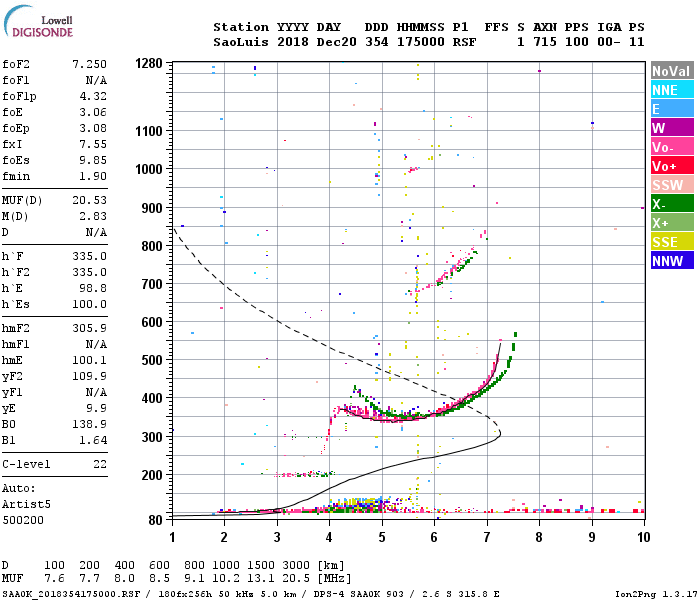Click the h`F value 335.0
Viewport: 700px width, 600px height.
(89, 257)
